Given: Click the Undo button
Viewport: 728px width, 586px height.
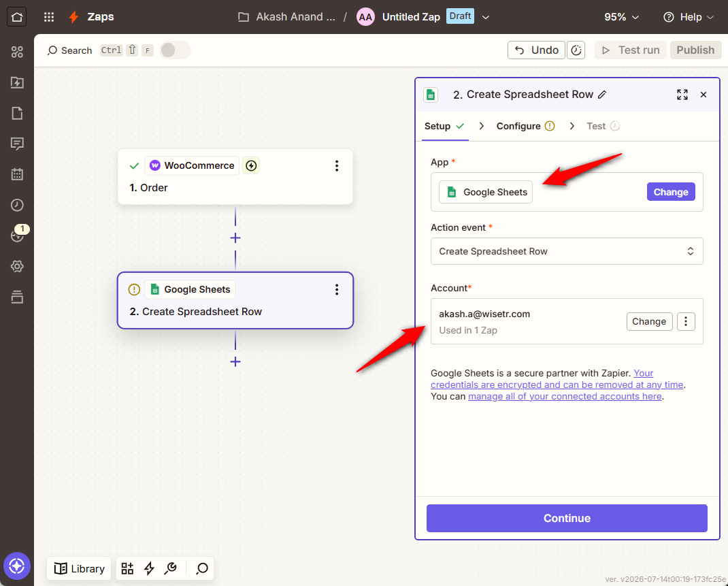Looking at the screenshot, I should [536, 50].
